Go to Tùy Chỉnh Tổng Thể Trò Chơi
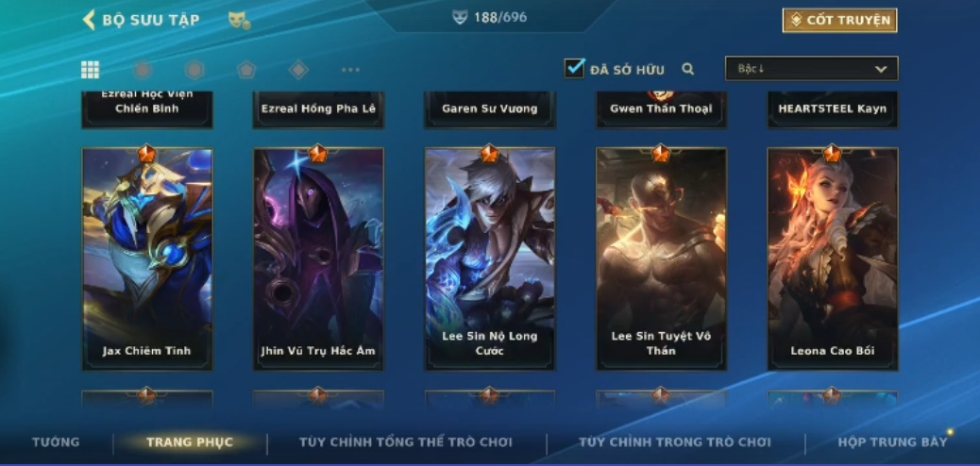The width and height of the screenshot is (980, 466). pyautogui.click(x=406, y=442)
